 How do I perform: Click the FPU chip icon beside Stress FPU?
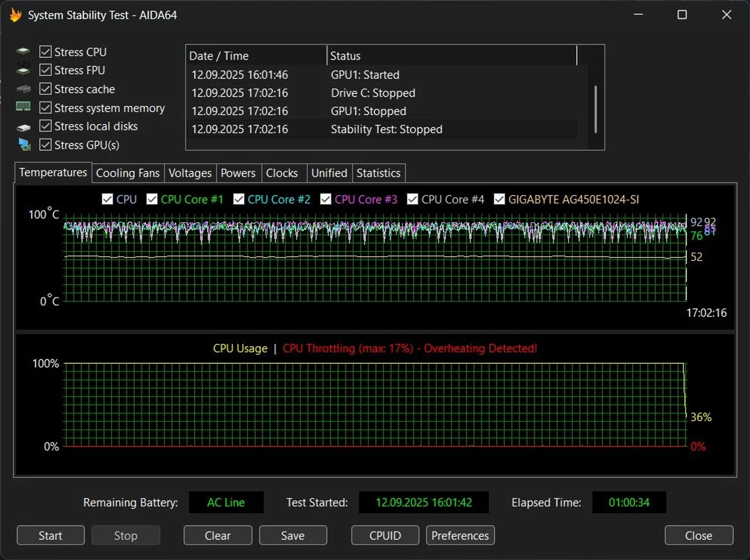[23, 70]
